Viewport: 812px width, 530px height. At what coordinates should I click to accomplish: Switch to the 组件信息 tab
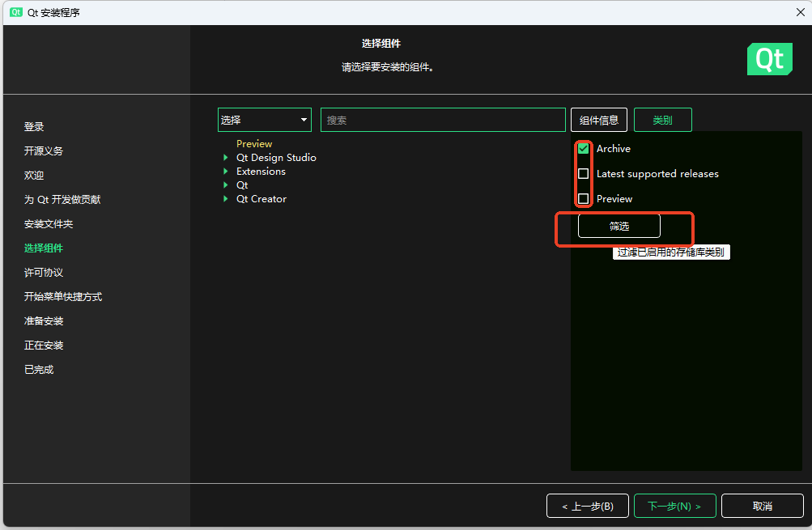(x=598, y=120)
